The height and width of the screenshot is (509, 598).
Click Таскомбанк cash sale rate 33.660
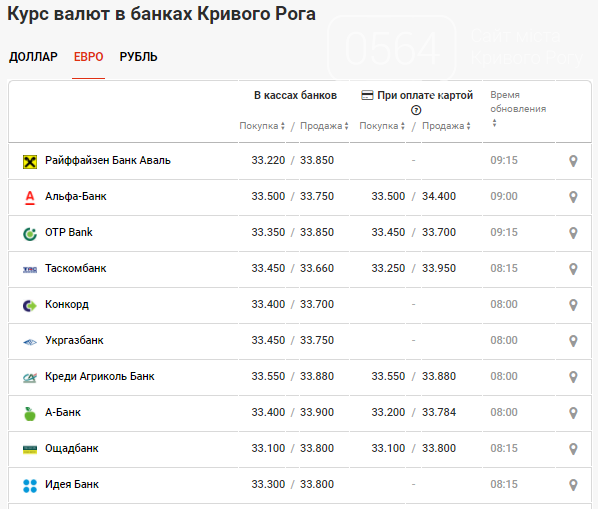(x=317, y=268)
